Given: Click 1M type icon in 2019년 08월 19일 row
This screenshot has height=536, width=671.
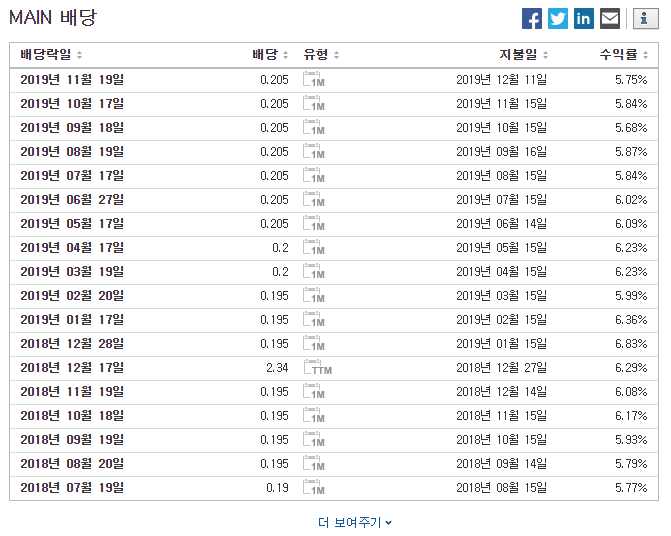Looking at the screenshot, I should [314, 151].
